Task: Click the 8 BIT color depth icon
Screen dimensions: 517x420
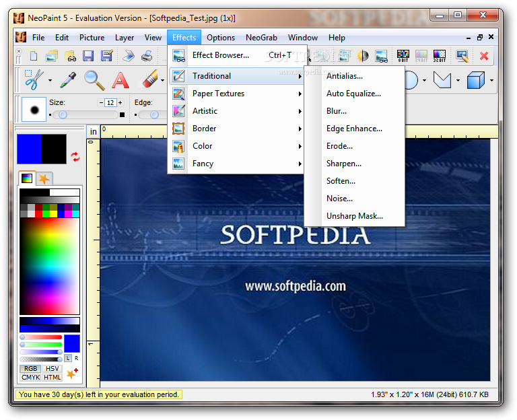Action: (x=403, y=56)
